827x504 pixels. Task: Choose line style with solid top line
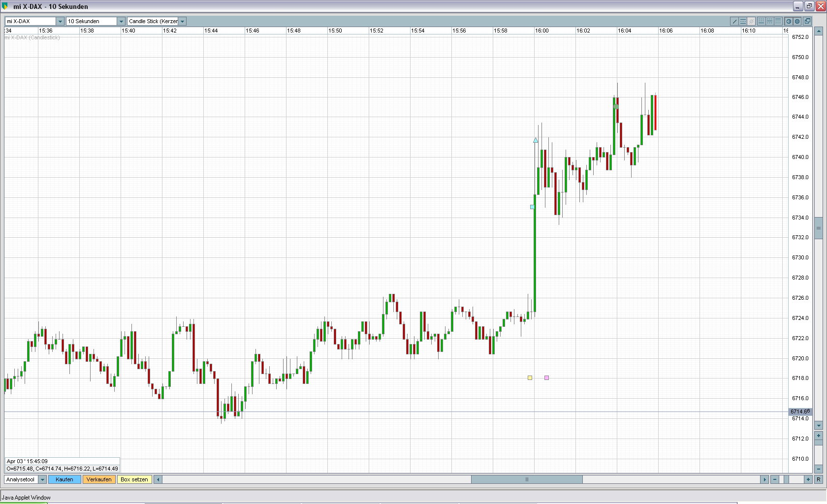pyautogui.click(x=778, y=21)
